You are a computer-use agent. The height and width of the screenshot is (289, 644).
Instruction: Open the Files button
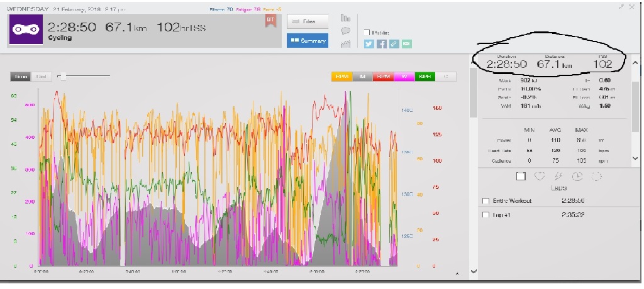click(308, 21)
